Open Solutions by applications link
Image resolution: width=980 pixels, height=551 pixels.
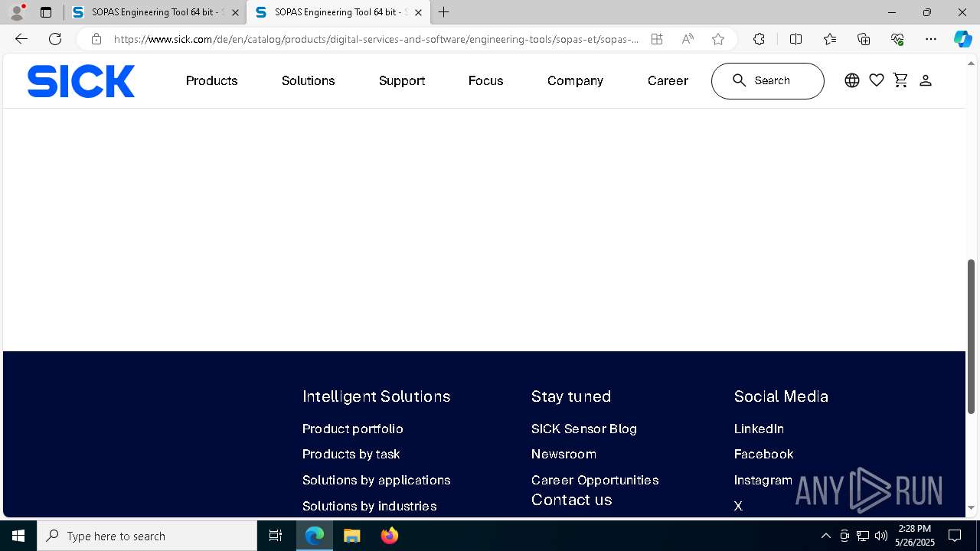click(377, 480)
